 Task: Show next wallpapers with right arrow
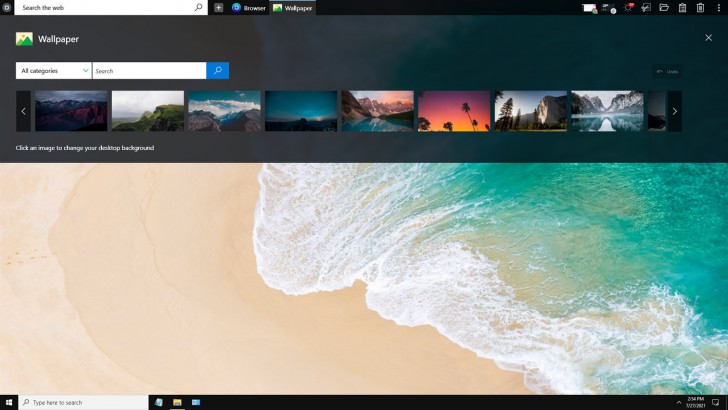(x=675, y=111)
